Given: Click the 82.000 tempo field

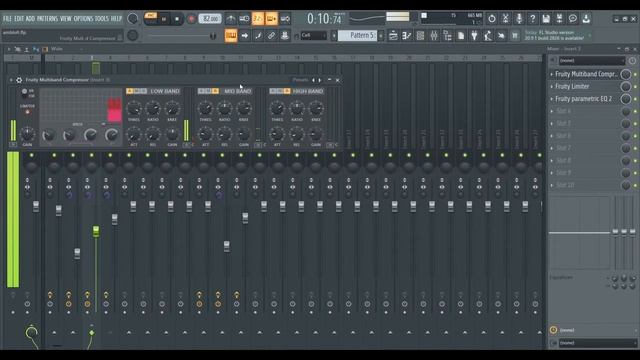Looking at the screenshot, I should pyautogui.click(x=210, y=19).
